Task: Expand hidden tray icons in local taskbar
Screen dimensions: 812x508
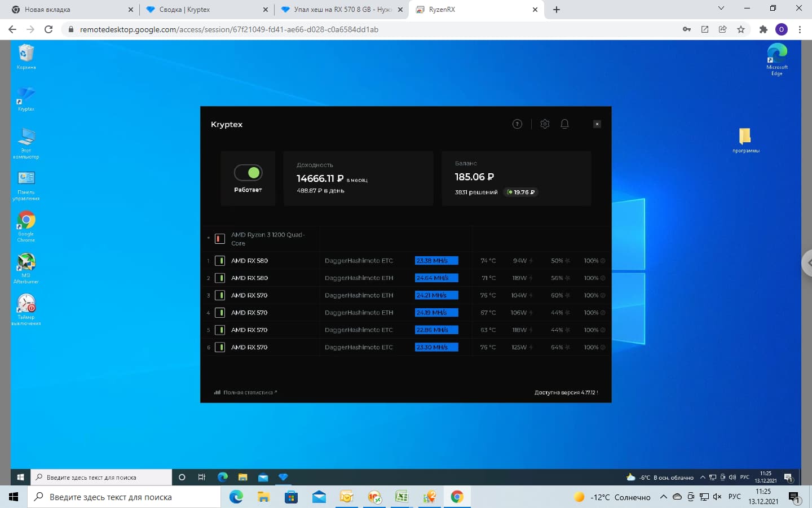Action: click(664, 497)
